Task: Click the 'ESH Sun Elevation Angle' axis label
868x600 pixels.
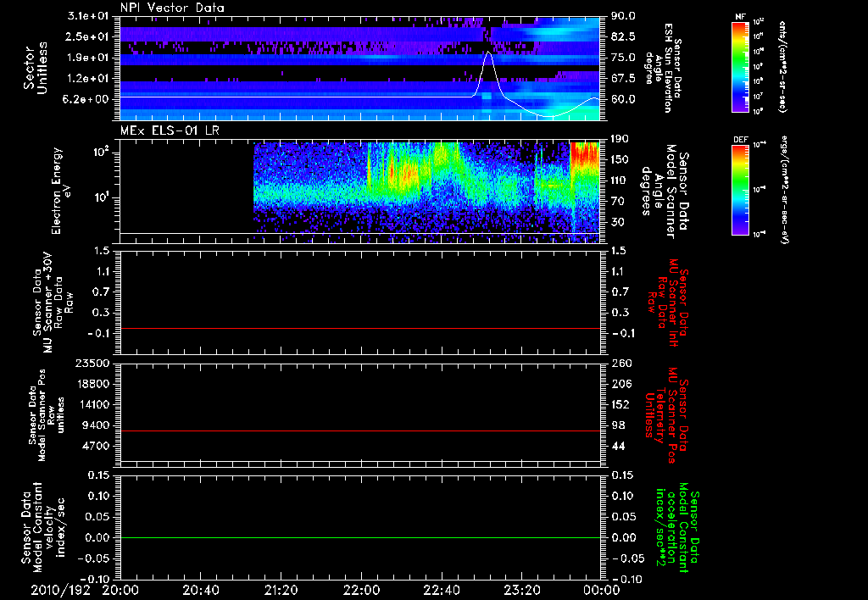Action: (x=664, y=68)
